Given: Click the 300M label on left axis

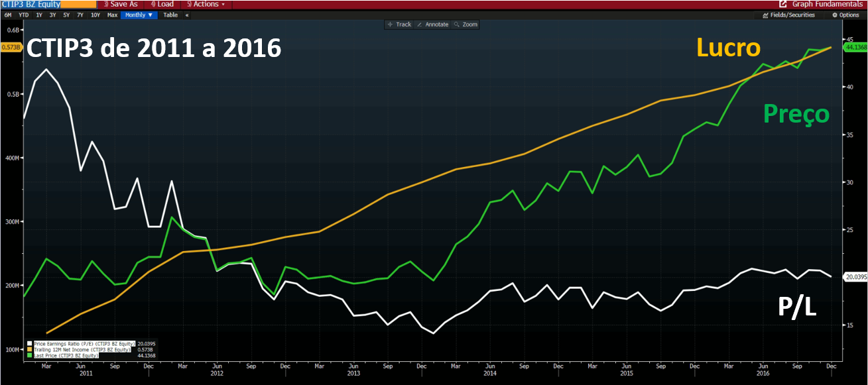Looking at the screenshot, I should [13, 221].
